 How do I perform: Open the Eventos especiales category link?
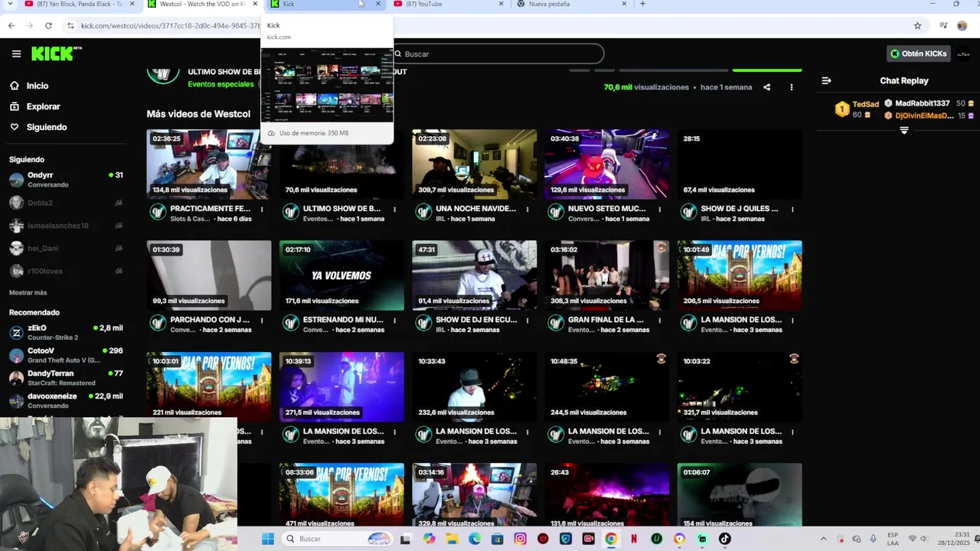[x=220, y=84]
